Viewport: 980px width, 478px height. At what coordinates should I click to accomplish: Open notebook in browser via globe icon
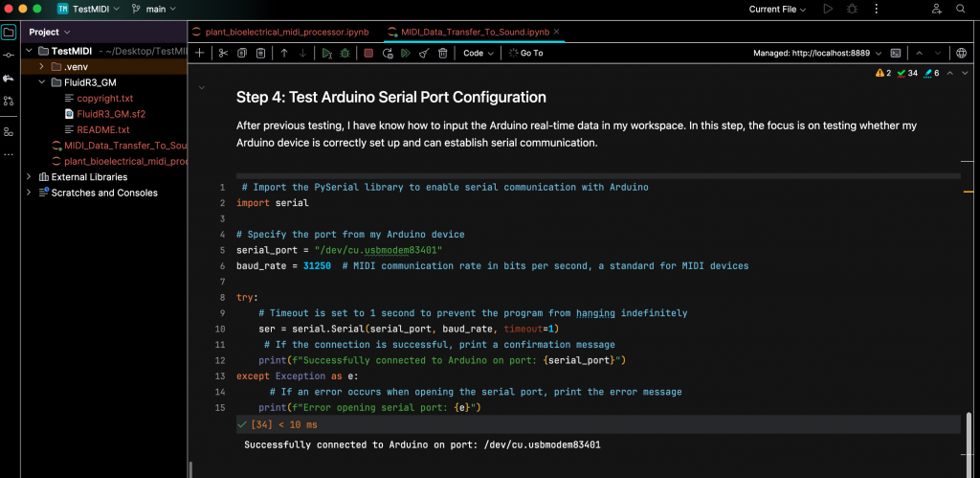coord(961,54)
